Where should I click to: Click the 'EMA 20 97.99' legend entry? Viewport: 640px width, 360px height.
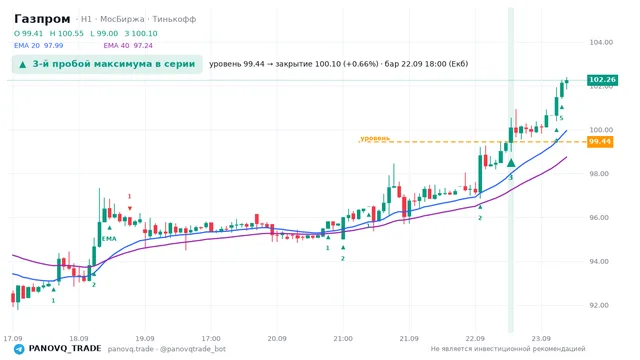(x=38, y=46)
